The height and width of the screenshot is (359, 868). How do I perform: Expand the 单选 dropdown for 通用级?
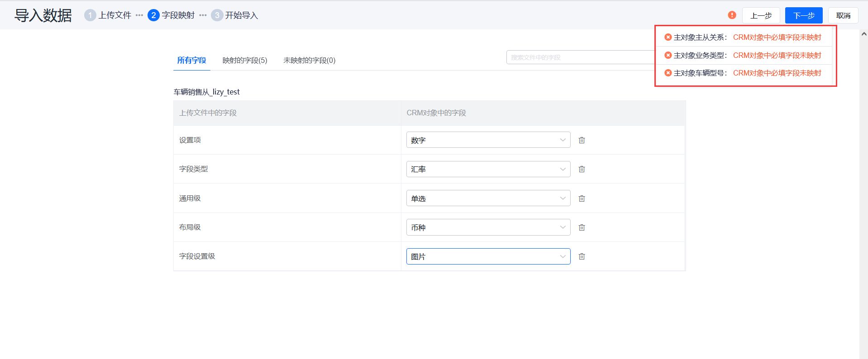click(488, 198)
